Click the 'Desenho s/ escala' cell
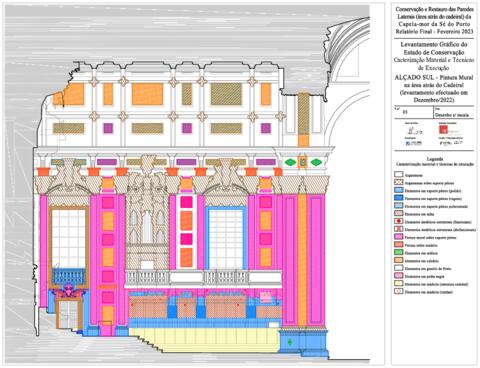480x368 pixels. (x=454, y=113)
